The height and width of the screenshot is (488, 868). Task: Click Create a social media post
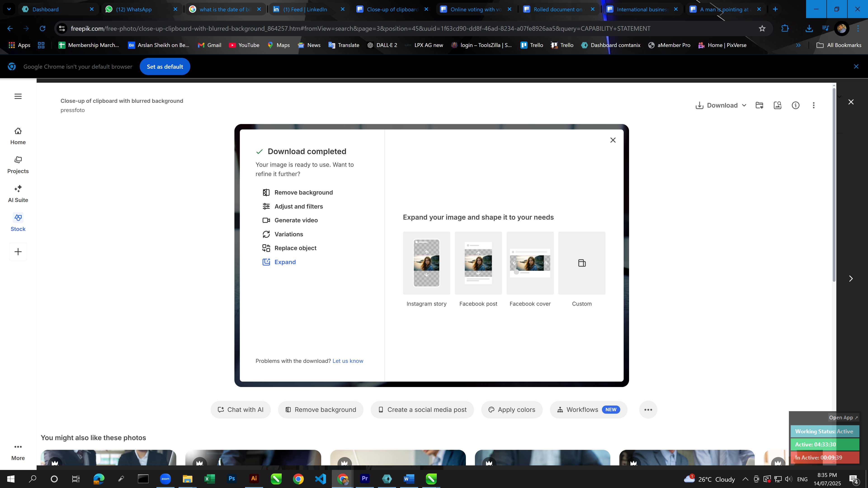[422, 410]
